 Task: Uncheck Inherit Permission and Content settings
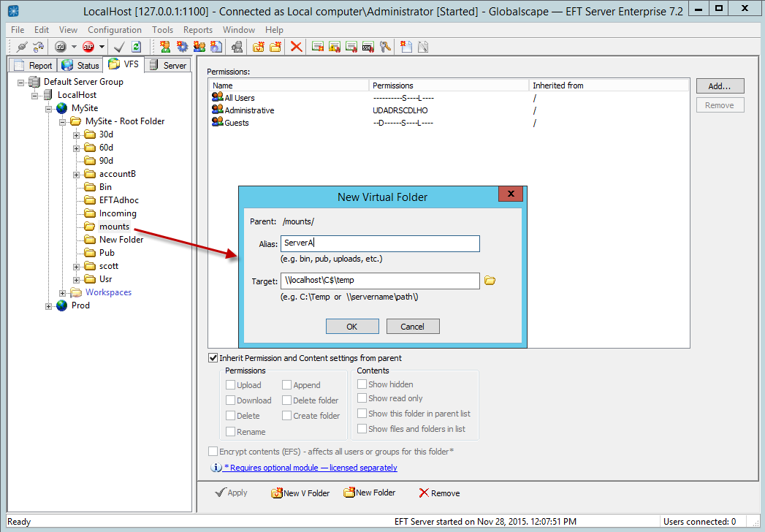[213, 358]
